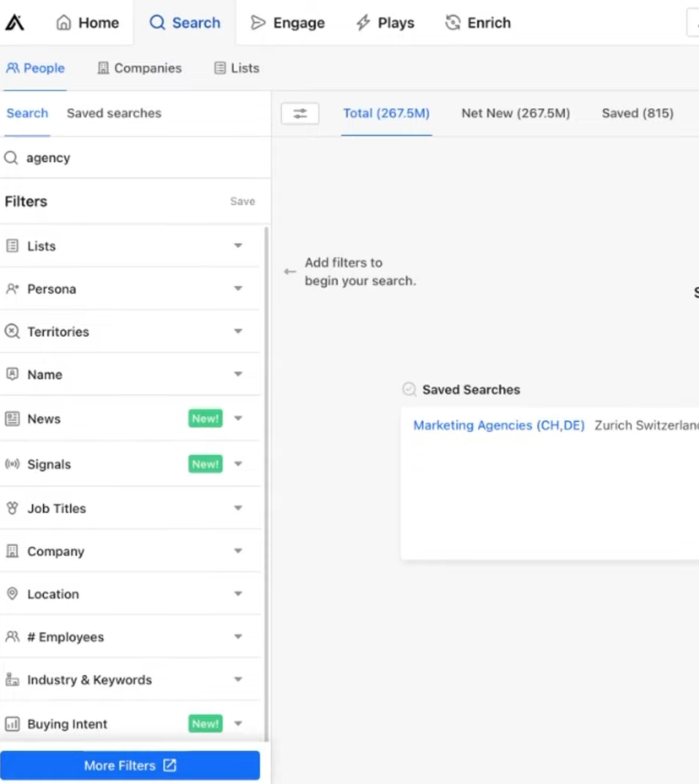Click the Job Titles medal icon
Viewport: 699px width, 784px height.
[12, 509]
